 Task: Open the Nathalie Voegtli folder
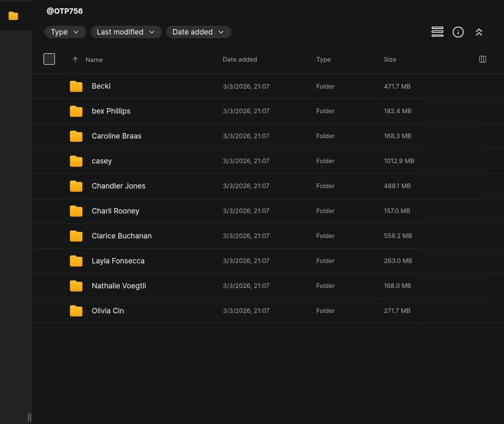pos(119,286)
